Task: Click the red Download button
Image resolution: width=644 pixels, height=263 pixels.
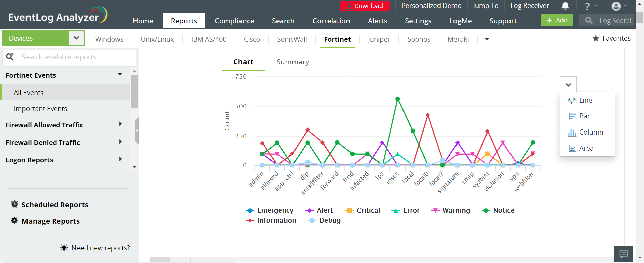Action: pos(365,6)
